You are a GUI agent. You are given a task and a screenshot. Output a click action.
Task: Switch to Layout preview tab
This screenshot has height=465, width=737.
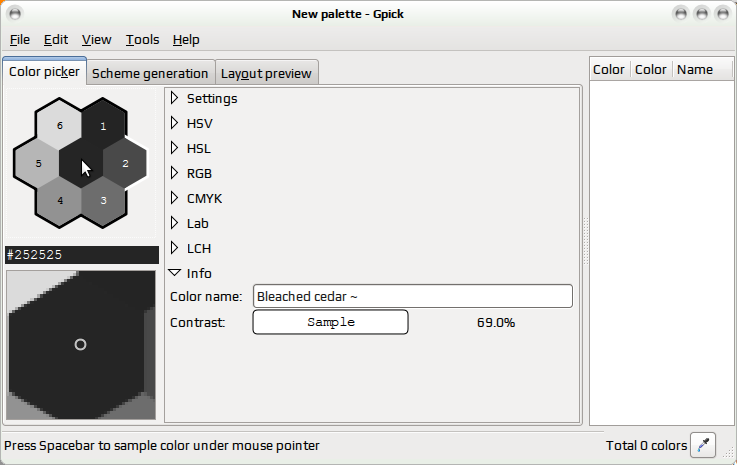[266, 73]
